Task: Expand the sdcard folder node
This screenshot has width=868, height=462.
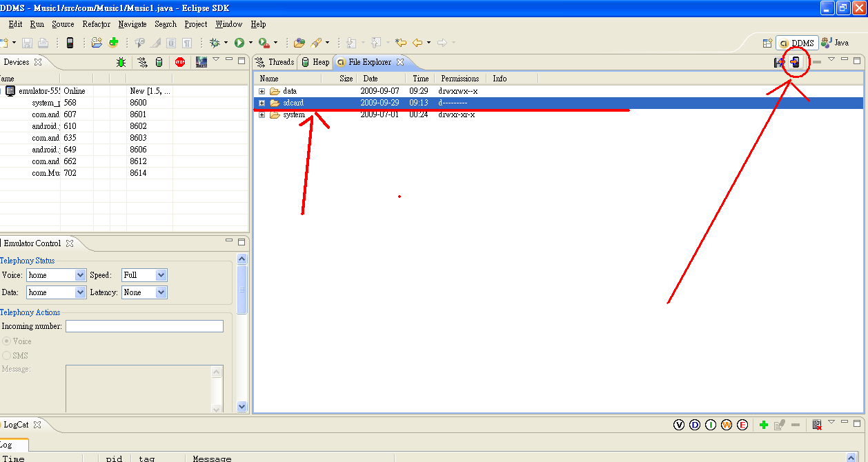Action: click(262, 103)
